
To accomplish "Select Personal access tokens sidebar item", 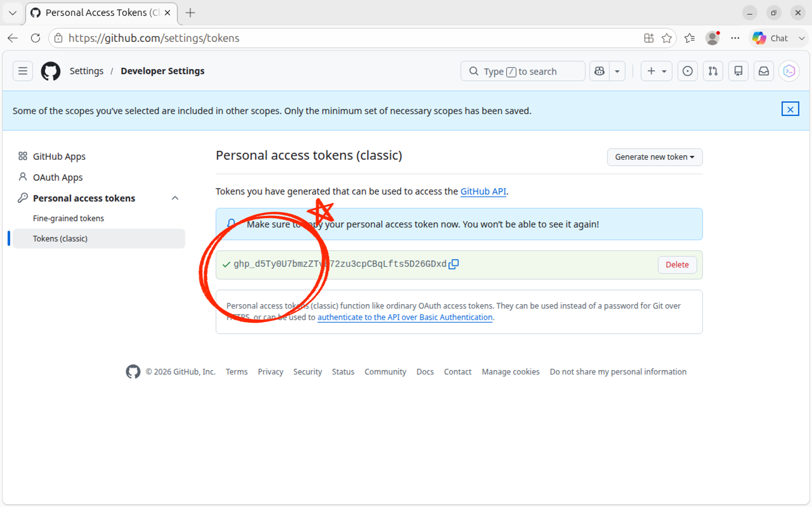I will pos(84,198).
